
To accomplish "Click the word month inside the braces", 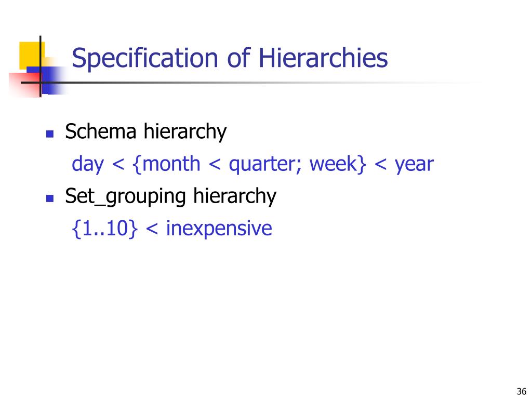I will pyautogui.click(x=171, y=164).
